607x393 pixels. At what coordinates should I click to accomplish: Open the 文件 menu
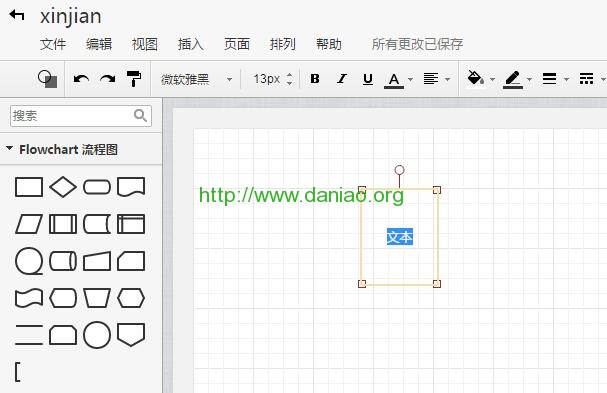click(53, 44)
